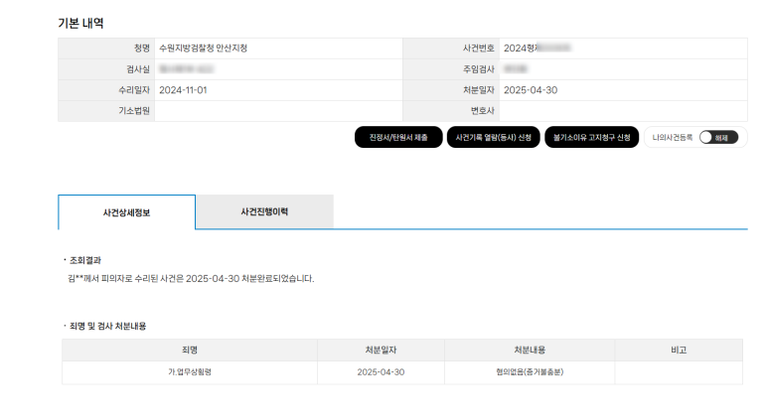Screen dimensions: 768x402
Task: Click the 혐의없음(증거불충분) disposition cell
Action: coord(529,372)
